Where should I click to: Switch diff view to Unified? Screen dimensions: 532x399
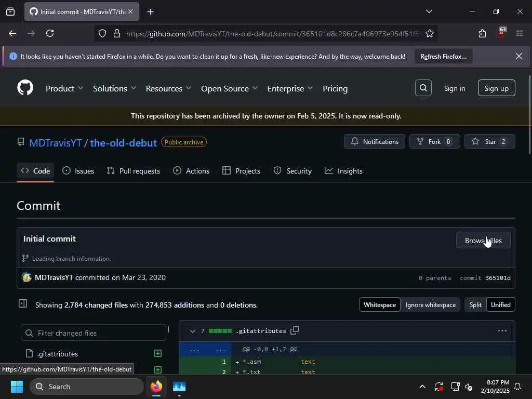[500, 304]
